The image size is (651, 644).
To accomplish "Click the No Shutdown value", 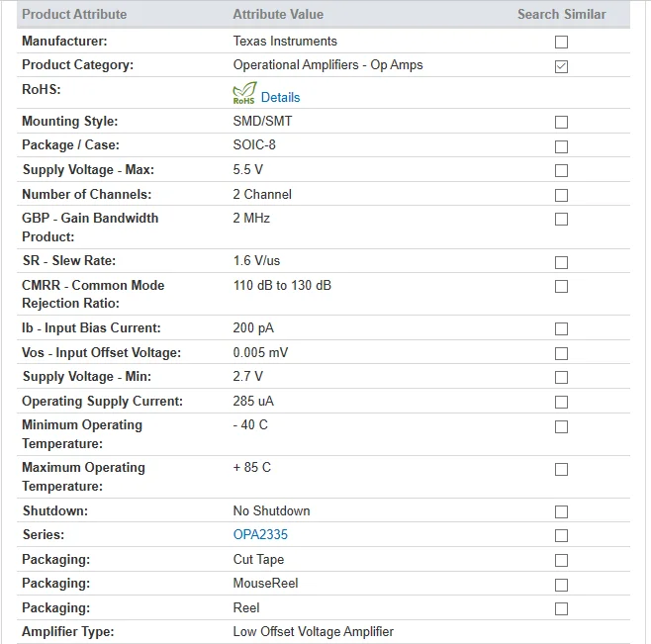I will pos(271,510).
